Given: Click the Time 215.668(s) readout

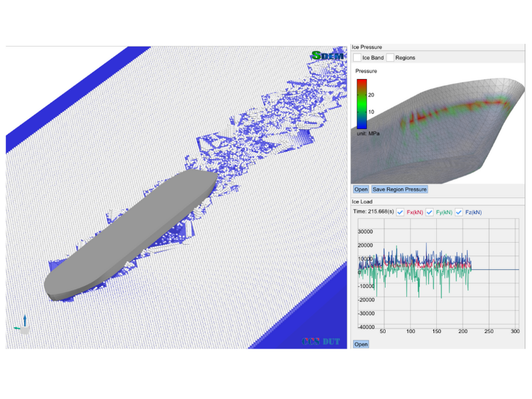Looking at the screenshot, I should [x=373, y=212].
